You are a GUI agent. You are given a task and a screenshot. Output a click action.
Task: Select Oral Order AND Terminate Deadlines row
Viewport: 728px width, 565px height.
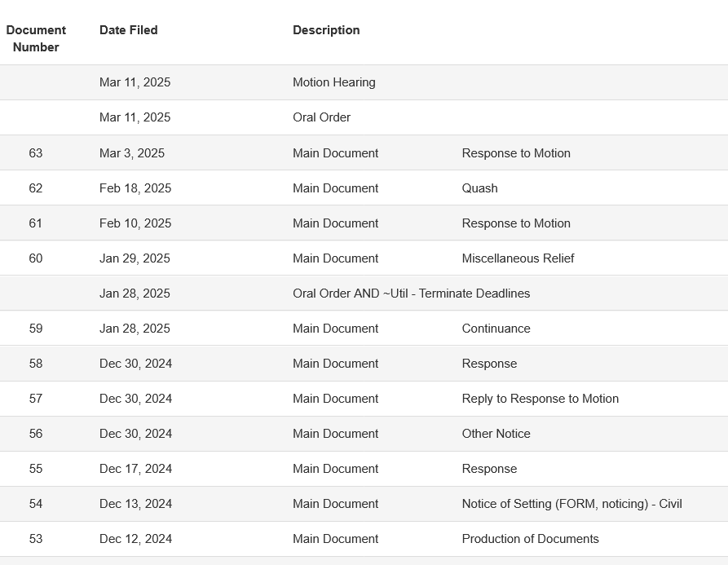364,293
